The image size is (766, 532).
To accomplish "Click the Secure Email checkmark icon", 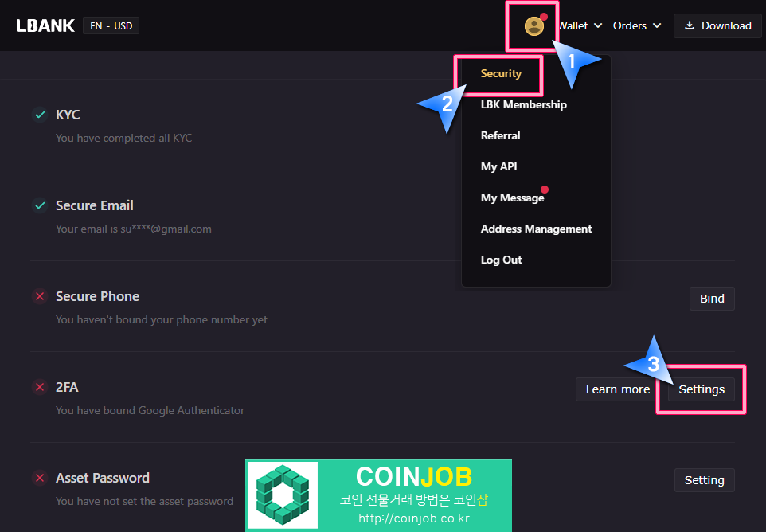I will 40,205.
